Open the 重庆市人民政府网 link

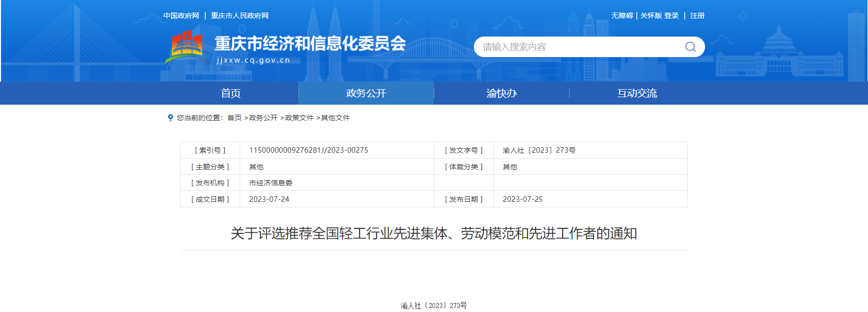pyautogui.click(x=240, y=16)
